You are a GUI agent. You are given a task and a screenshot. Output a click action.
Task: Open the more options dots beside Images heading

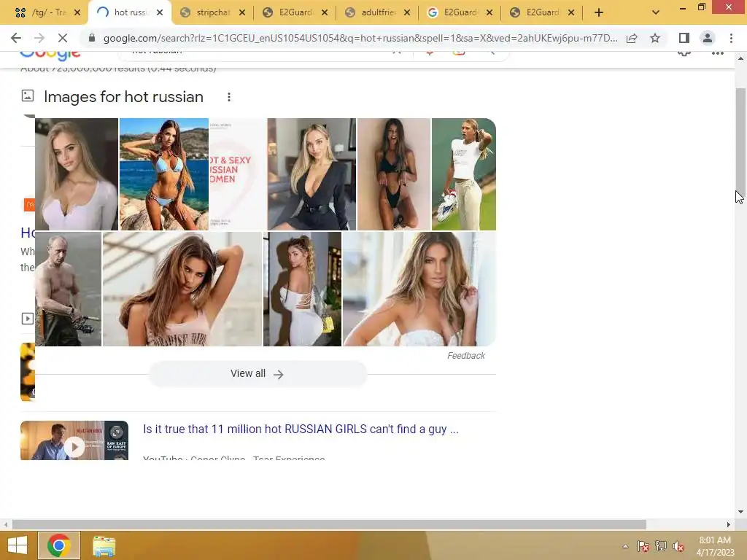[x=229, y=97]
